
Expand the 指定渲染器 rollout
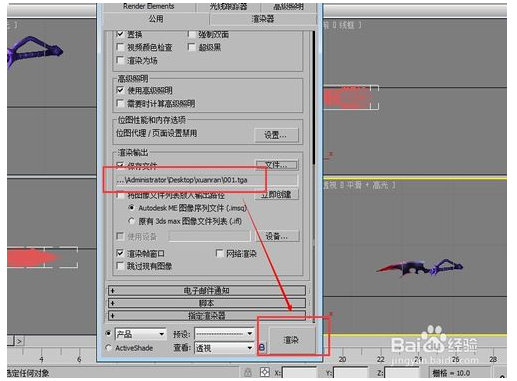pos(207,315)
